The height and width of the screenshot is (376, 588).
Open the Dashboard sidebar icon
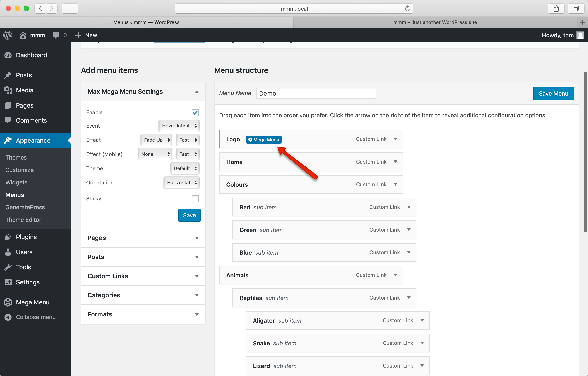(8, 55)
